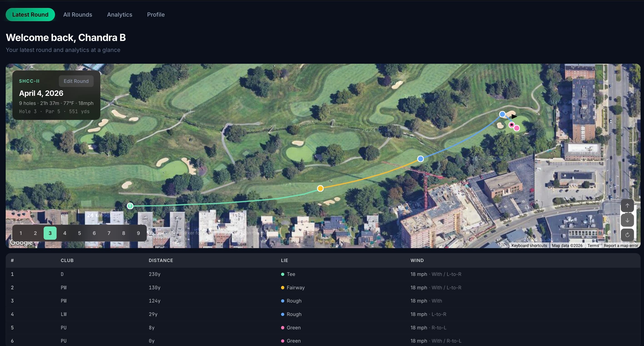Switch to the All Rounds tab

coord(77,15)
